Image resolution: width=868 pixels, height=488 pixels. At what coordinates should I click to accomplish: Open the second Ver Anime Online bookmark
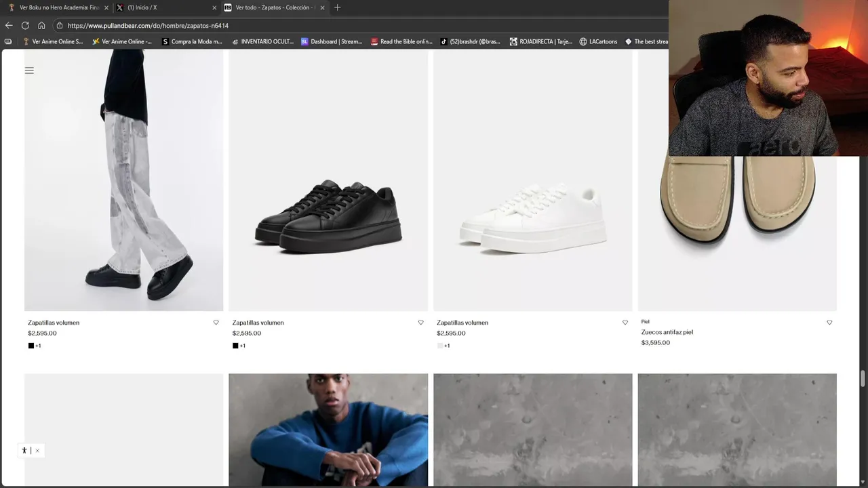[x=123, y=41]
